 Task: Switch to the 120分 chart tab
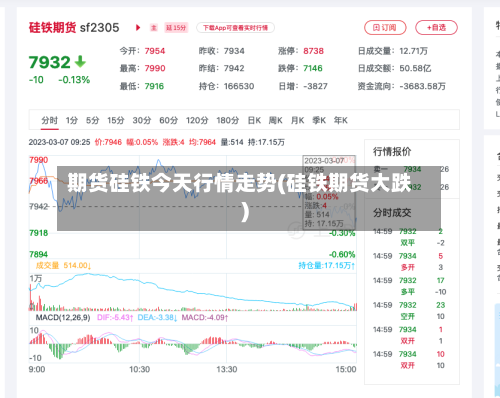[x=197, y=120]
